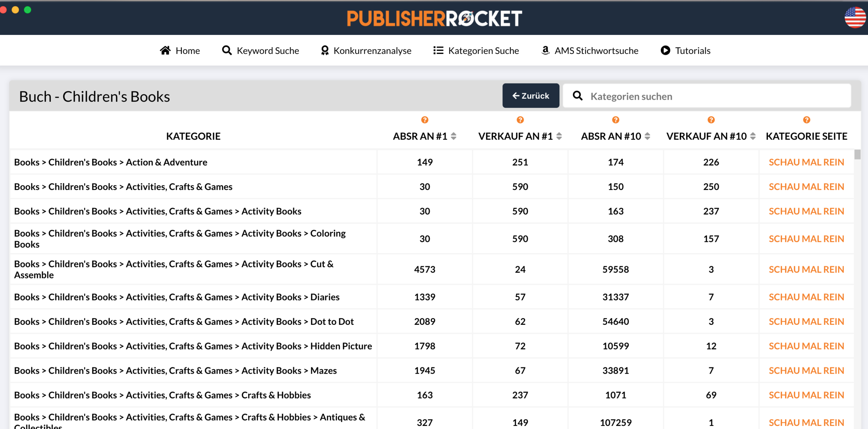The width and height of the screenshot is (868, 429).
Task: Click the value 107259 in the last row
Action: 615,423
